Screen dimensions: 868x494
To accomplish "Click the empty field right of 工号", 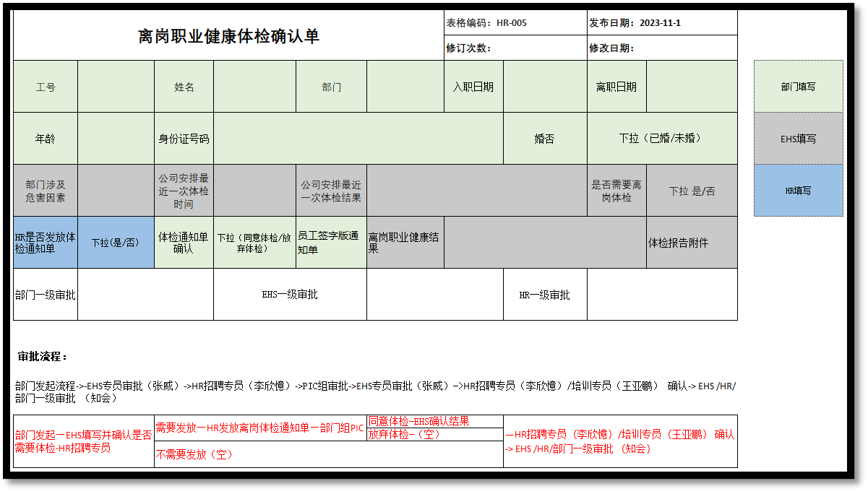I will pyautogui.click(x=116, y=87).
